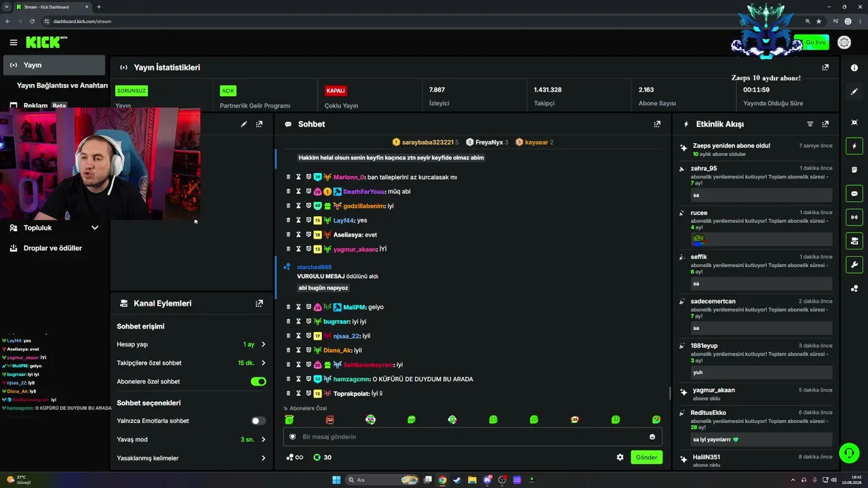Pop out the Sohbet chat panel
Screen dimensions: 868x488
click(x=657, y=124)
